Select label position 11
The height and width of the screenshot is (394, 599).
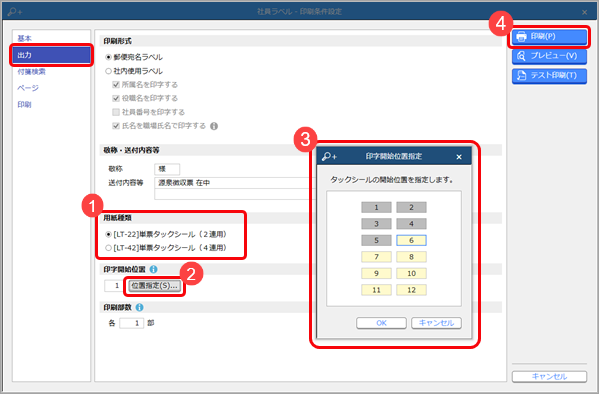376,290
